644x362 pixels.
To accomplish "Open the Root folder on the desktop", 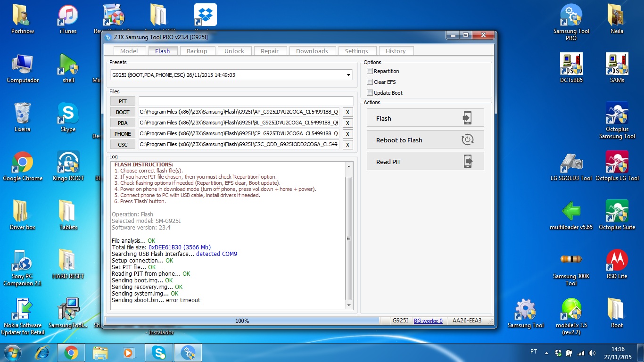I will click(x=617, y=313).
